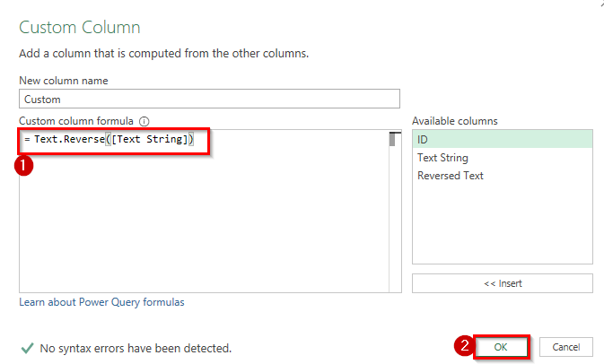
Task: Confirm with the OK button
Action: (501, 347)
